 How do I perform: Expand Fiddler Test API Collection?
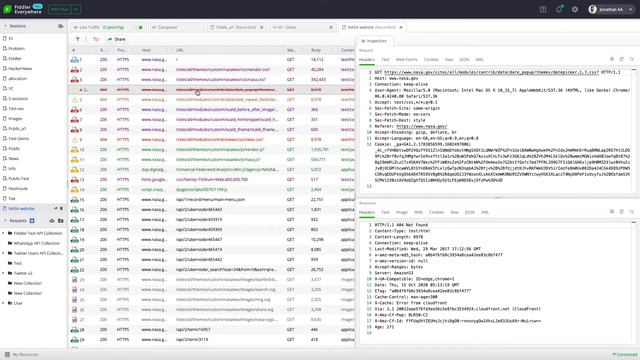(3, 233)
